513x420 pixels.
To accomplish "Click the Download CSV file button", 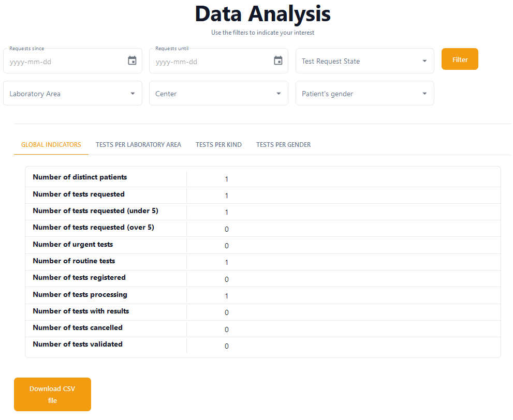I will pos(52,394).
